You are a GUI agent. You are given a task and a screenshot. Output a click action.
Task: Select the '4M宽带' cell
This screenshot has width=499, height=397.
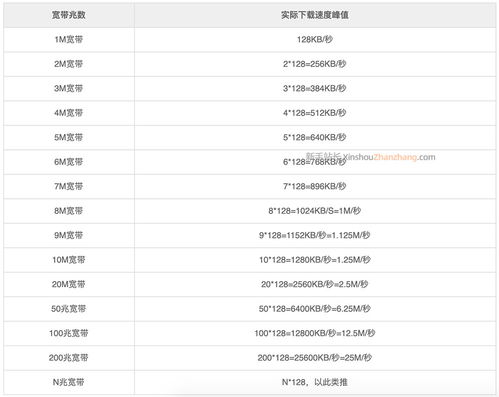pyautogui.click(x=69, y=113)
